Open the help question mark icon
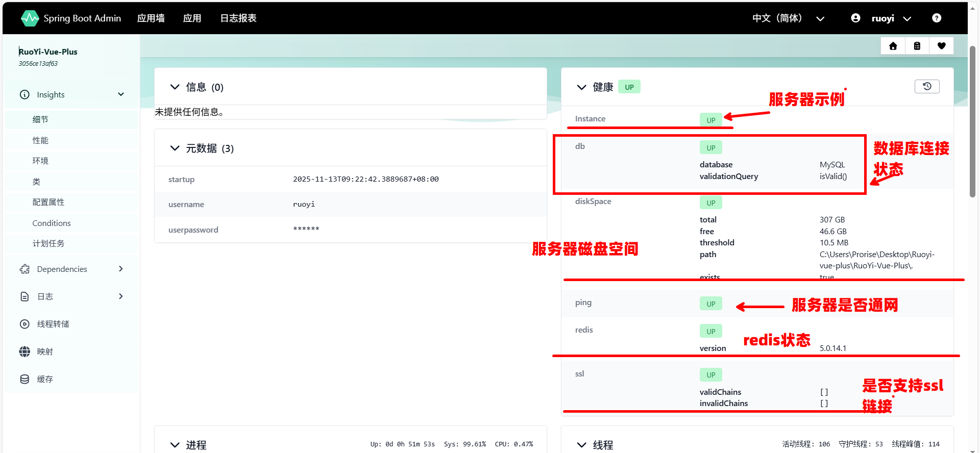Screen dimensions: 980x453 click(x=936, y=18)
